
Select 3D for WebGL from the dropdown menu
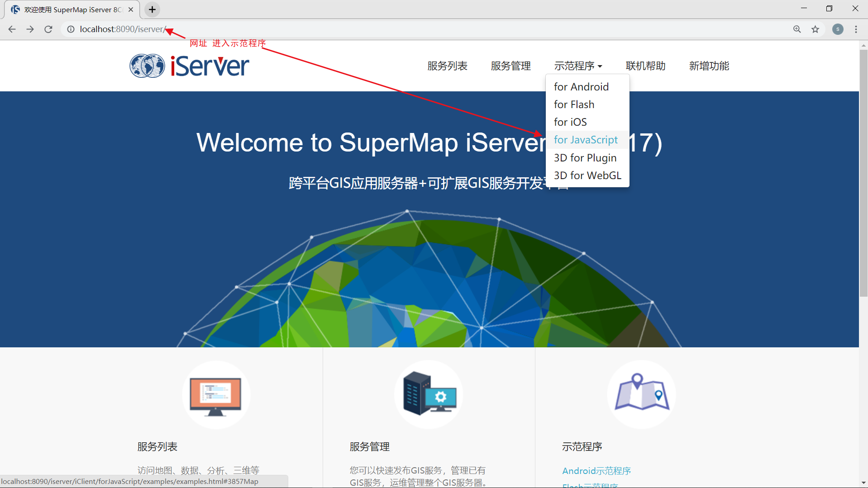(x=587, y=175)
